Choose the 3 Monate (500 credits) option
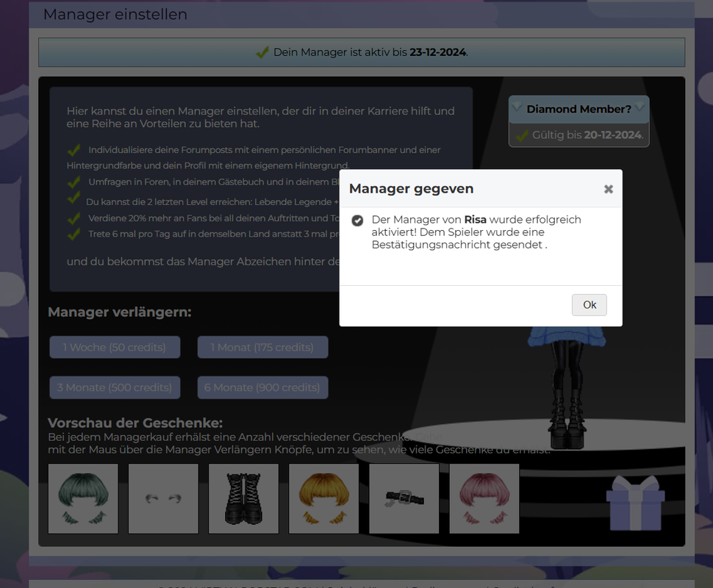Viewport: 713px width, 588px height. pos(115,387)
